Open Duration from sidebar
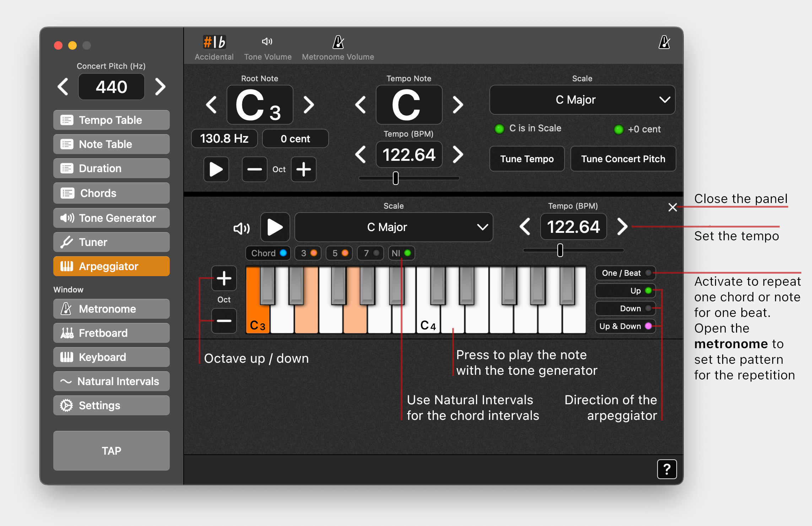 pos(112,168)
